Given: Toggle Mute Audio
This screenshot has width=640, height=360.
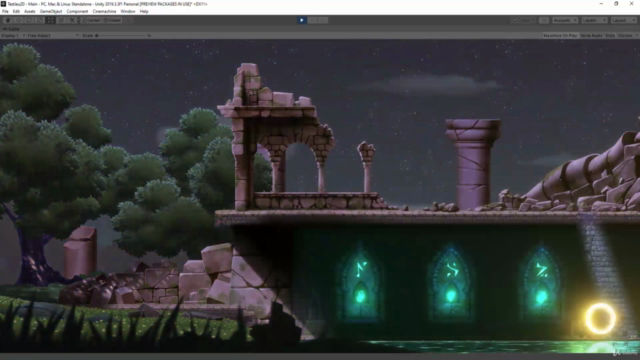Looking at the screenshot, I should click(591, 36).
